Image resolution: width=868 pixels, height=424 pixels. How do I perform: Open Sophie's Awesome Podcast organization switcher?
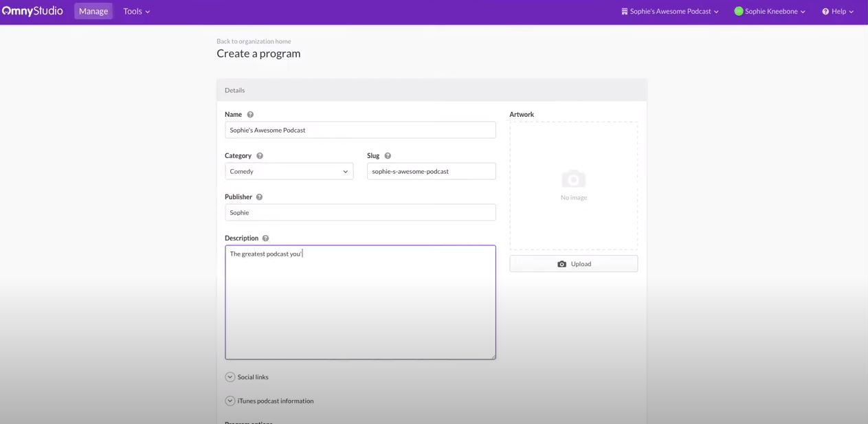tap(670, 11)
